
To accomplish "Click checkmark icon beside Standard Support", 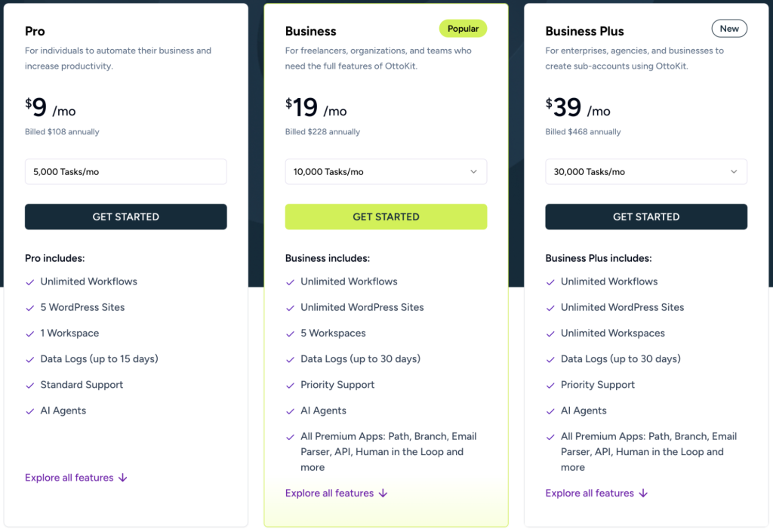I will click(30, 385).
